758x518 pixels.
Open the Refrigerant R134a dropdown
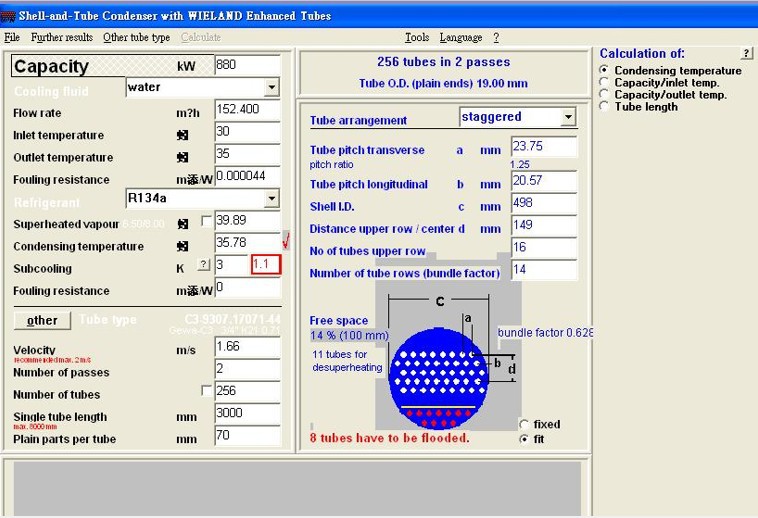(x=272, y=199)
